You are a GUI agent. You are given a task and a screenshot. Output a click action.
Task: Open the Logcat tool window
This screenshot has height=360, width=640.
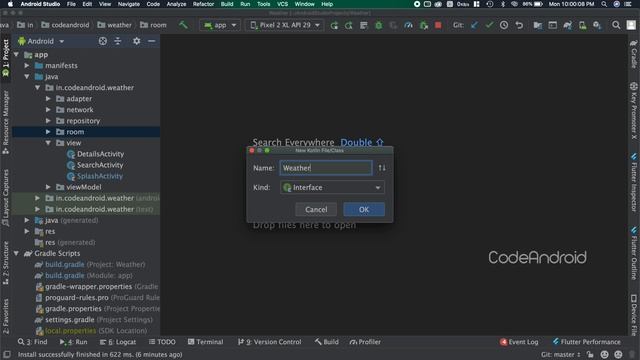pos(118,342)
